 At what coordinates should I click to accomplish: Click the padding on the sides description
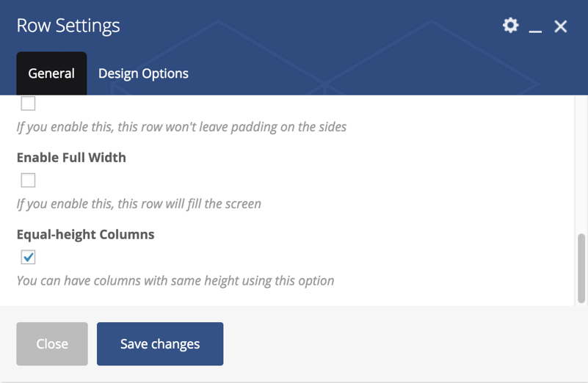click(x=181, y=127)
